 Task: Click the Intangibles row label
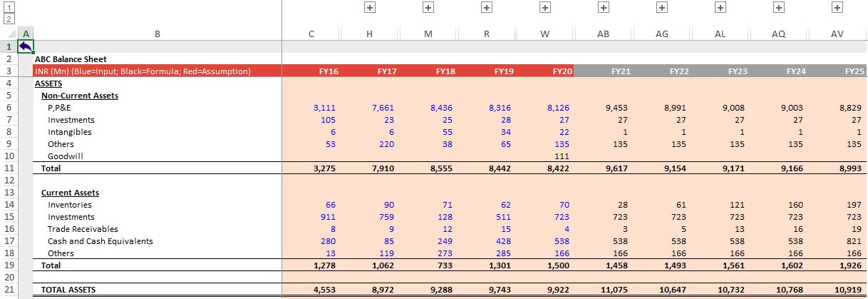pos(70,132)
